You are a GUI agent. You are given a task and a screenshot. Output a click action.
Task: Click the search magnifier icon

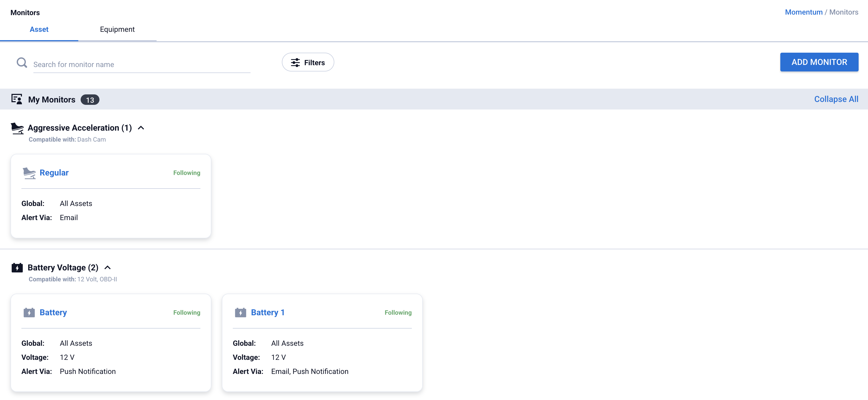22,63
